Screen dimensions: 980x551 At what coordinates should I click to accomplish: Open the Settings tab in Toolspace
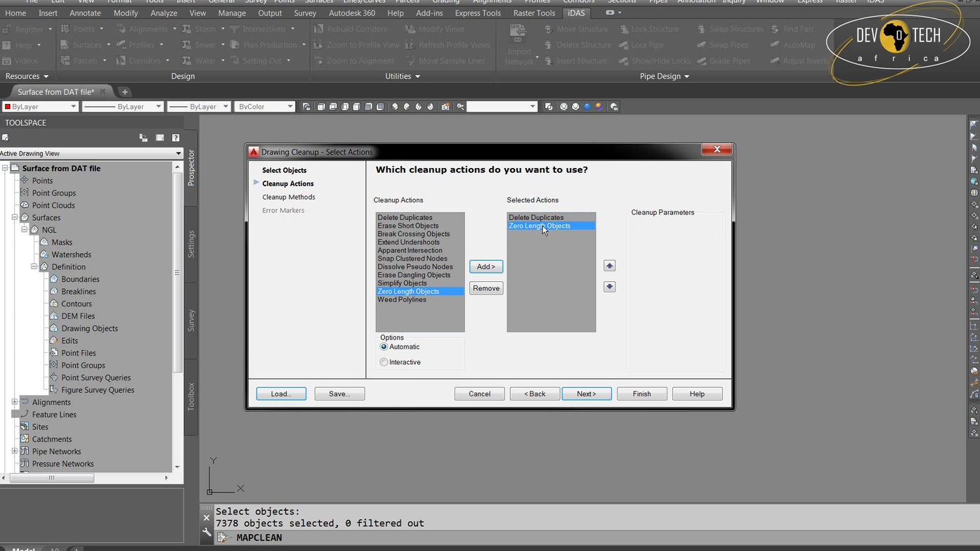tap(191, 244)
